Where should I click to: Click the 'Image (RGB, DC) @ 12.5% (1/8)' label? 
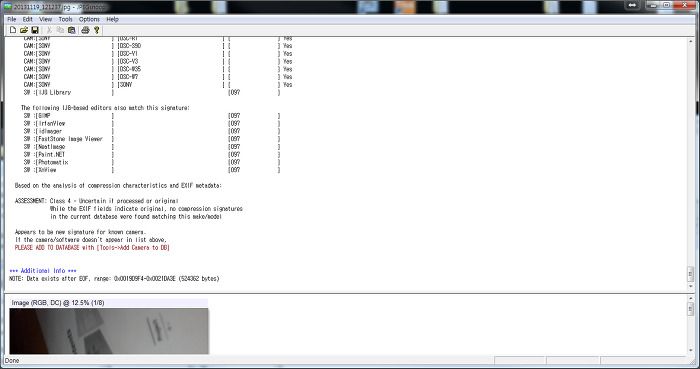tap(58, 303)
